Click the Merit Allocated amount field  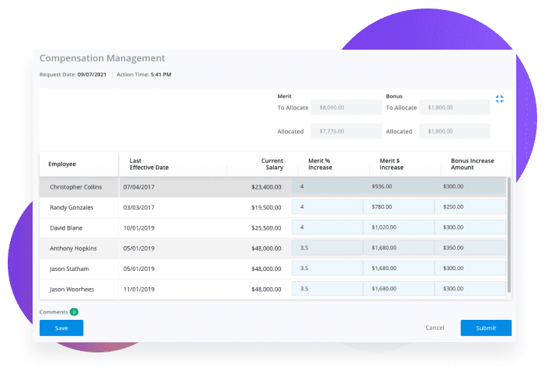coord(346,132)
